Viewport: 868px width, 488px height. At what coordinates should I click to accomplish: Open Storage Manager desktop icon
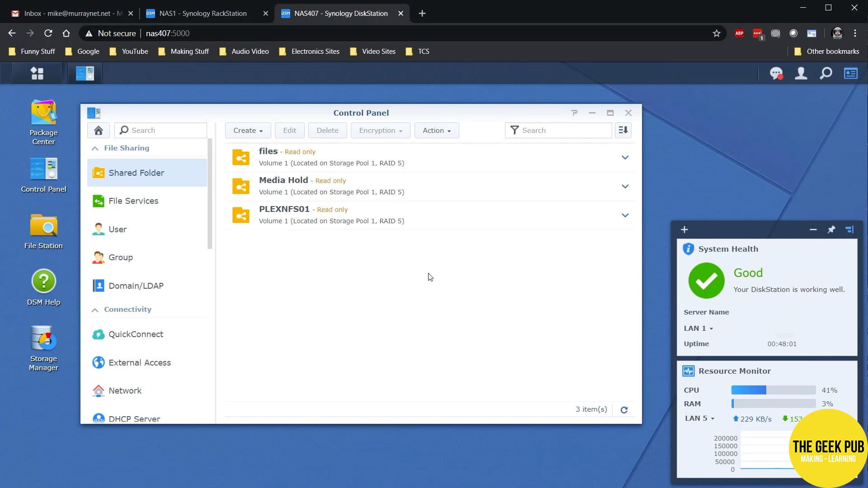[43, 348]
